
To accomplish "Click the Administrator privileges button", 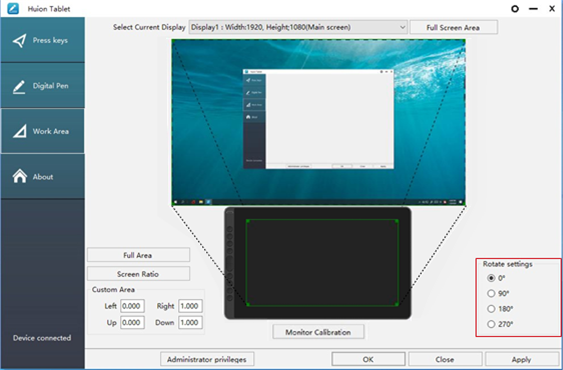I will pos(207,359).
